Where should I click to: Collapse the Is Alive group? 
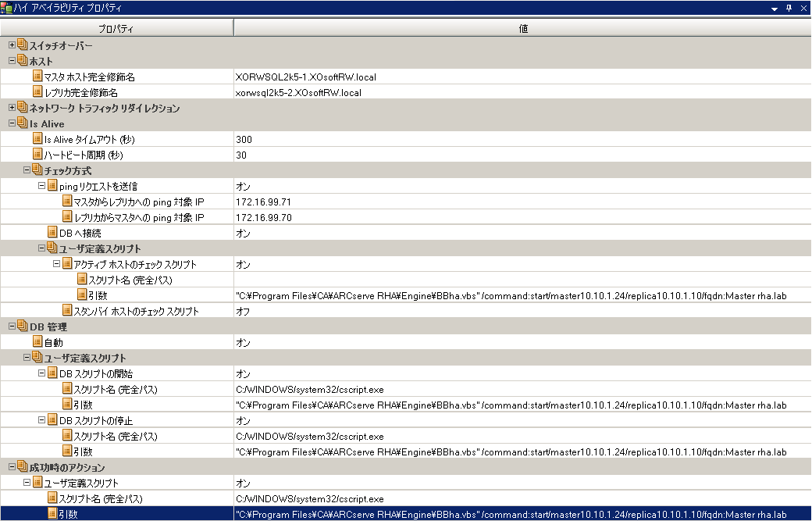point(12,123)
